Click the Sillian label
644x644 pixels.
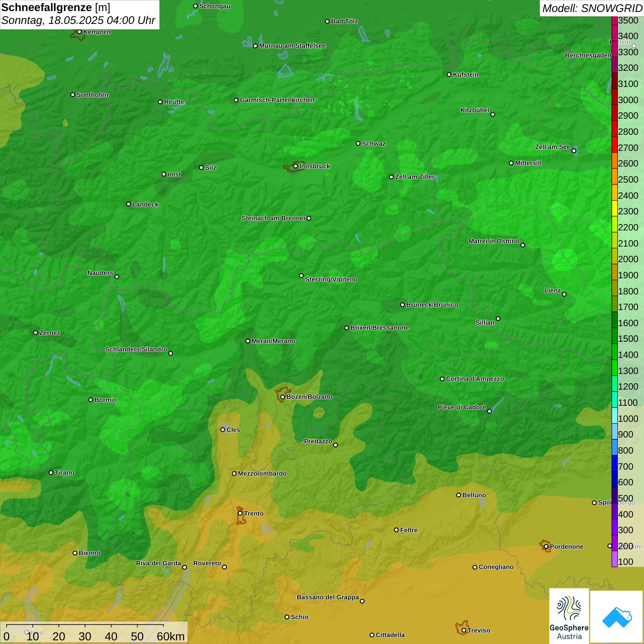[485, 322]
